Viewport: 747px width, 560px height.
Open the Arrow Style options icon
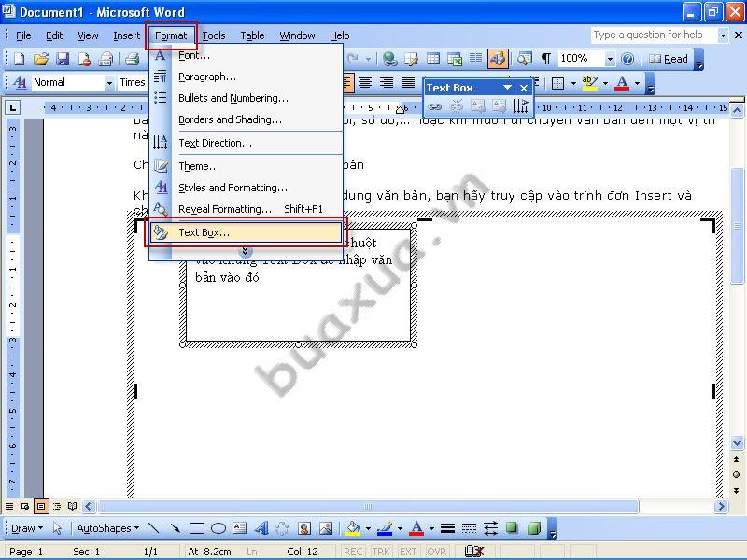pos(490,528)
